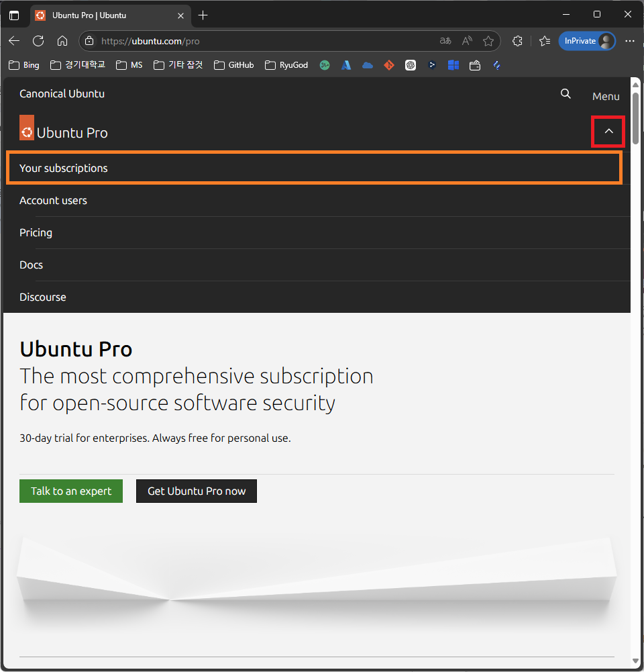Open blue zigzag bookmark icon
Image resolution: width=644 pixels, height=672 pixels.
click(496, 65)
